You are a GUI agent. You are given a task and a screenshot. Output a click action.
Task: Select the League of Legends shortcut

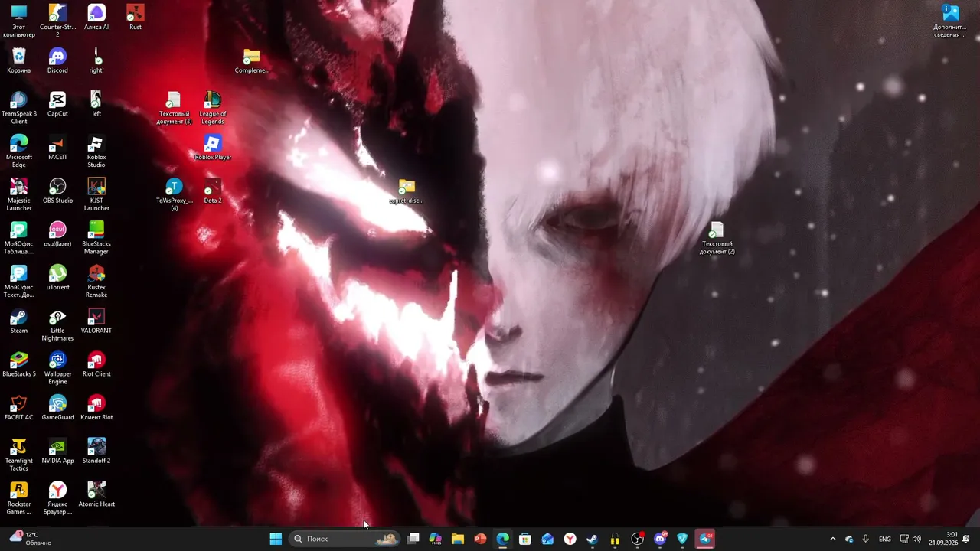(213, 108)
